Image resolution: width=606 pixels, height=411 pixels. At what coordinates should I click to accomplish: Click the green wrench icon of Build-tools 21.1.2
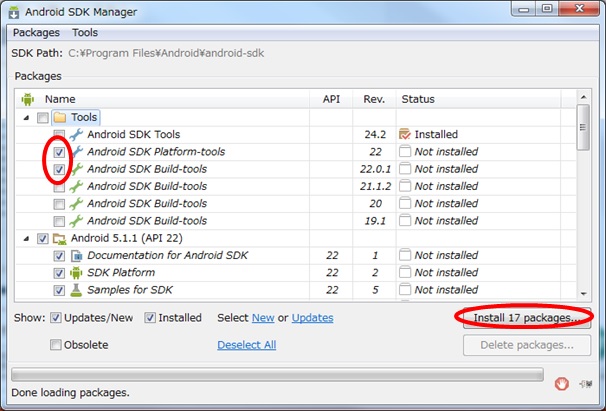(x=76, y=186)
